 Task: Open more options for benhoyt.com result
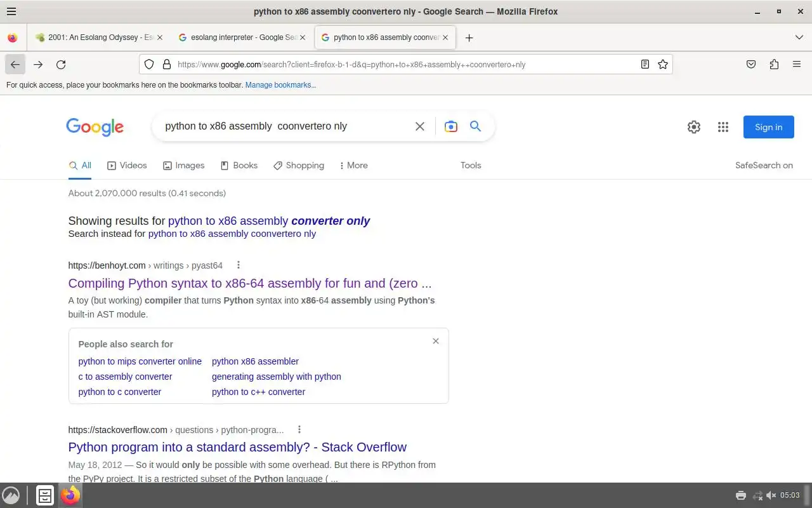tap(239, 265)
